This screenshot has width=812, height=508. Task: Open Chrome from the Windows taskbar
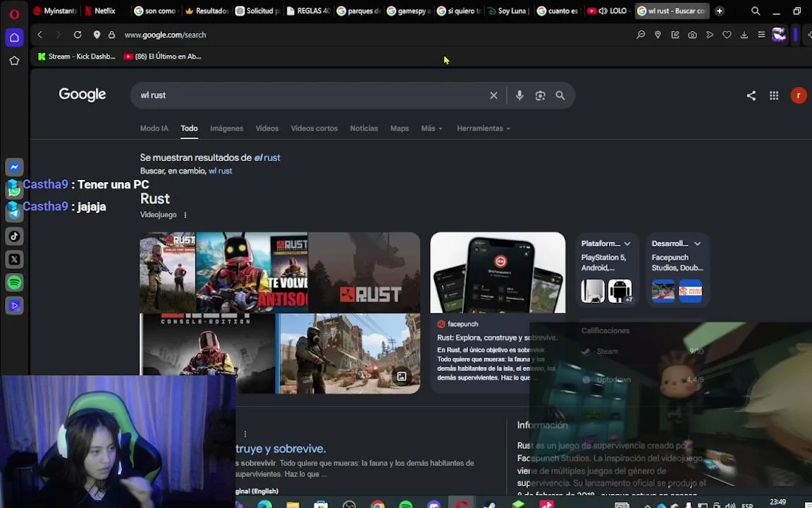[x=378, y=505]
